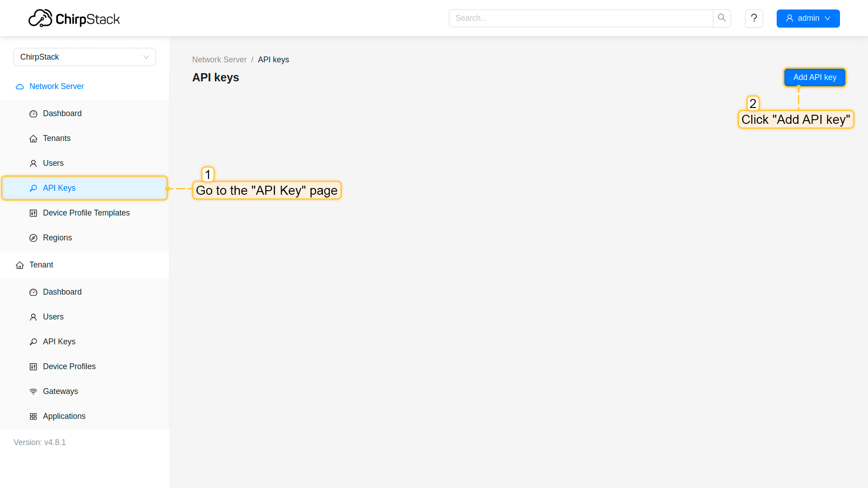Image resolution: width=868 pixels, height=488 pixels.
Task: Click the Gateways wifi icon
Action: [33, 392]
